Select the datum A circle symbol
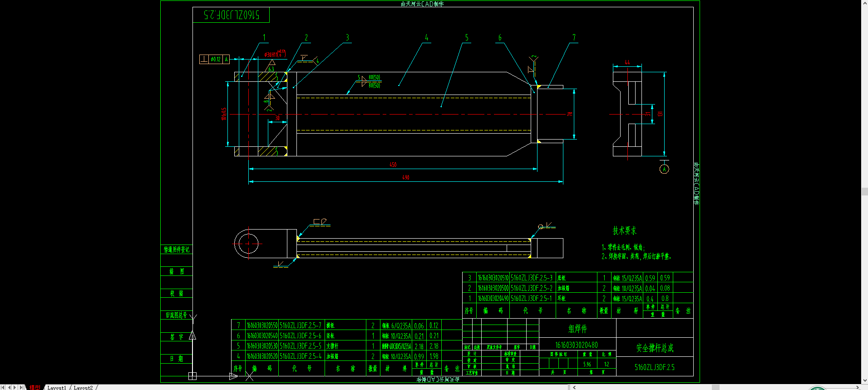Screen dimensions: 868x390 pyautogui.click(x=664, y=169)
